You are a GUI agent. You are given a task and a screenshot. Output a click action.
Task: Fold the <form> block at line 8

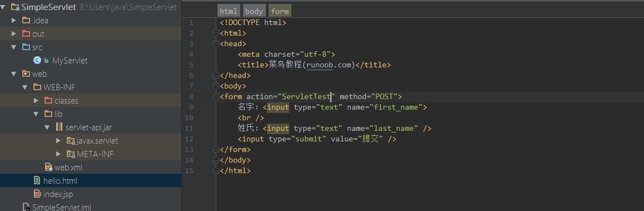click(x=216, y=97)
